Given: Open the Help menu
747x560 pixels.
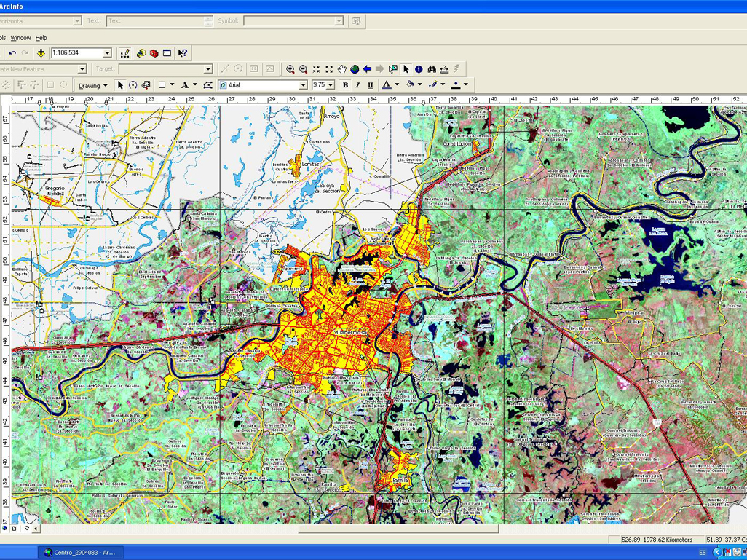Looking at the screenshot, I should (41, 37).
